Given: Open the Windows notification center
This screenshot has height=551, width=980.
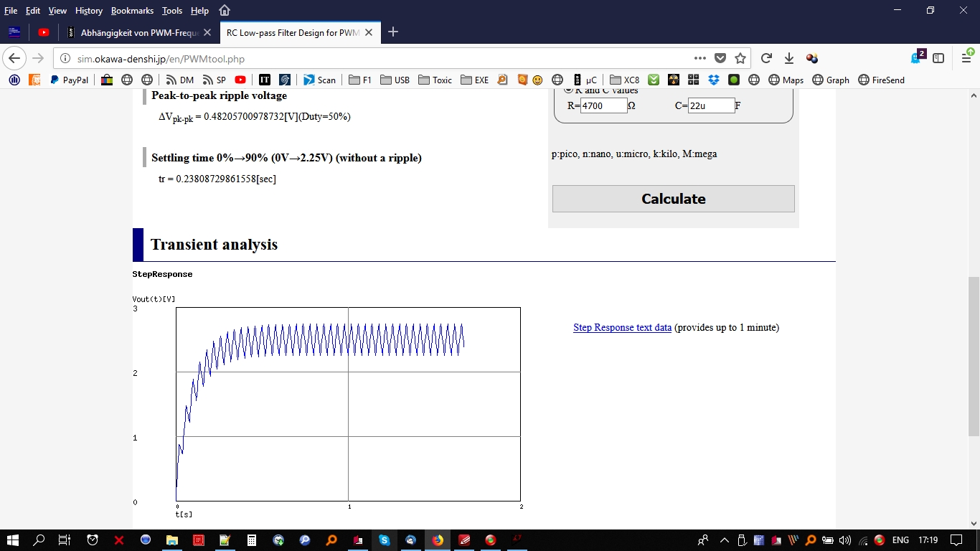Looking at the screenshot, I should [x=956, y=540].
